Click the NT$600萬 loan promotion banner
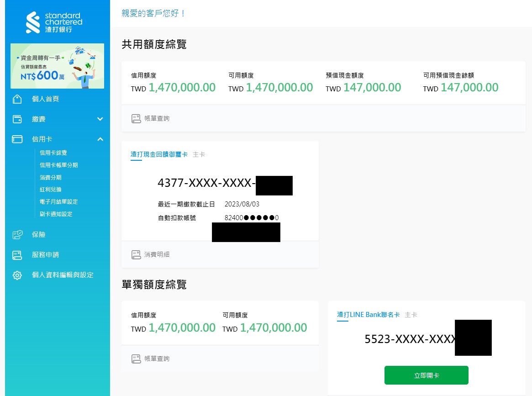 pyautogui.click(x=57, y=66)
